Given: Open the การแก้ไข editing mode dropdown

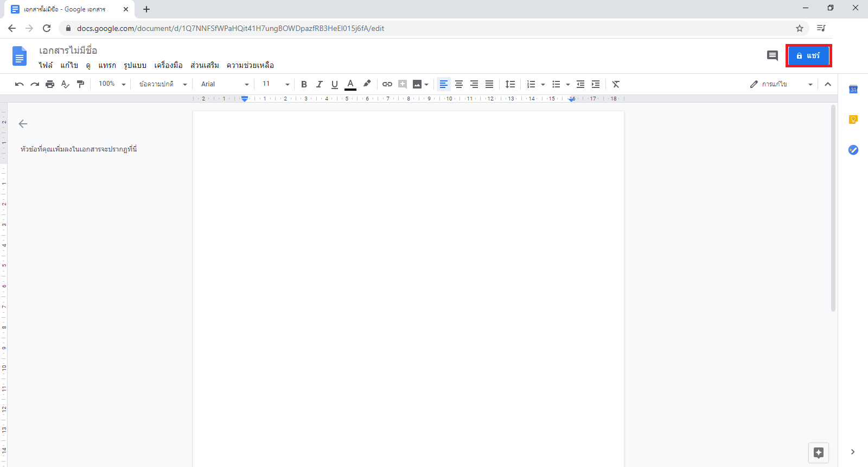Looking at the screenshot, I should 782,84.
